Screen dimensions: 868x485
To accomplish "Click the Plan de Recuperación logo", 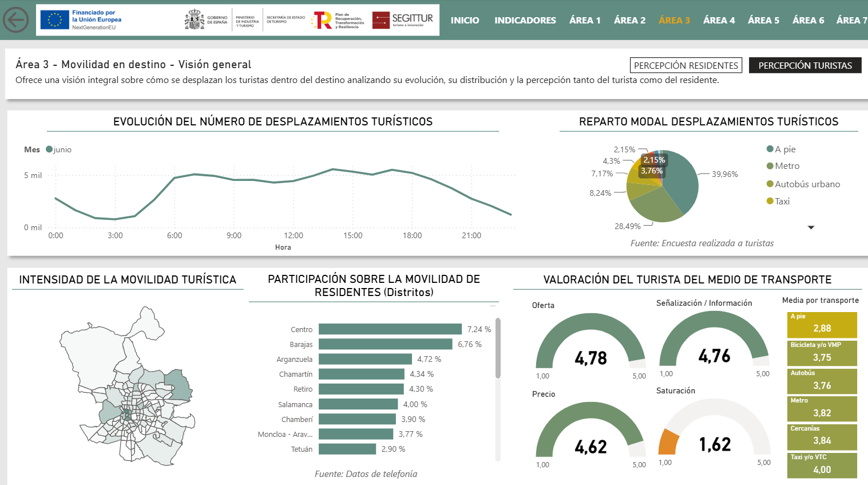I will point(338,21).
